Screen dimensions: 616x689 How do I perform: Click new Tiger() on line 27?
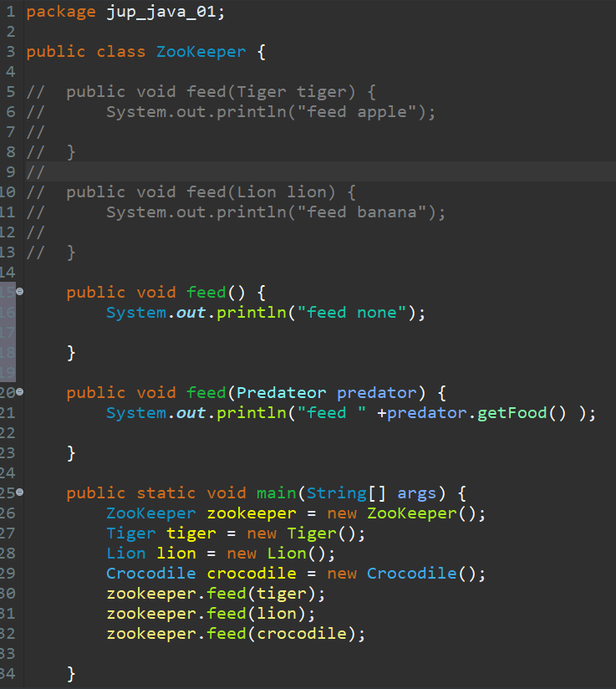click(x=306, y=533)
